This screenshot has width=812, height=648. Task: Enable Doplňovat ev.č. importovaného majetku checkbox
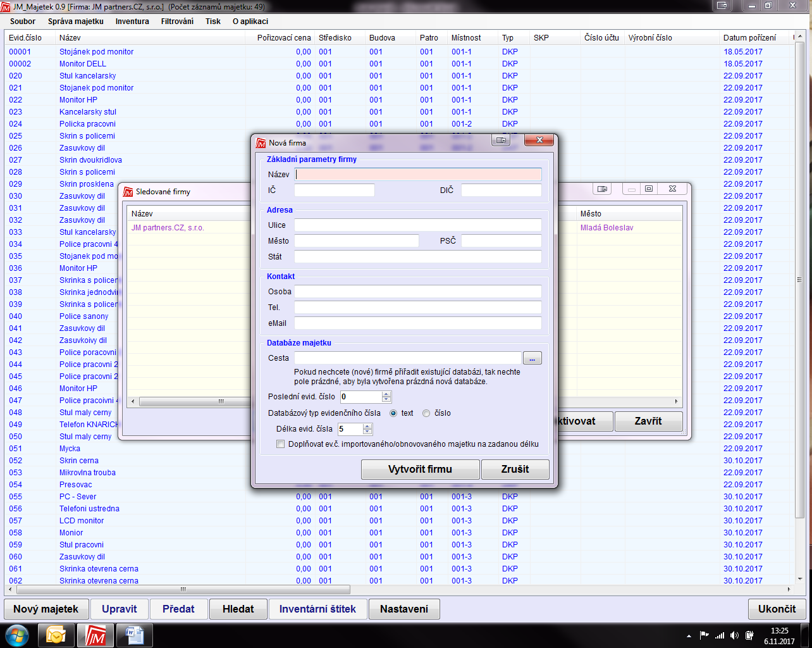point(281,444)
